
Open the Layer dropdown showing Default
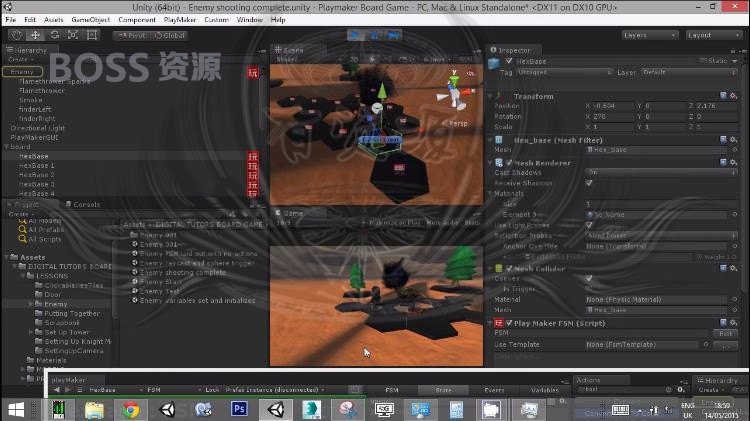(x=689, y=72)
